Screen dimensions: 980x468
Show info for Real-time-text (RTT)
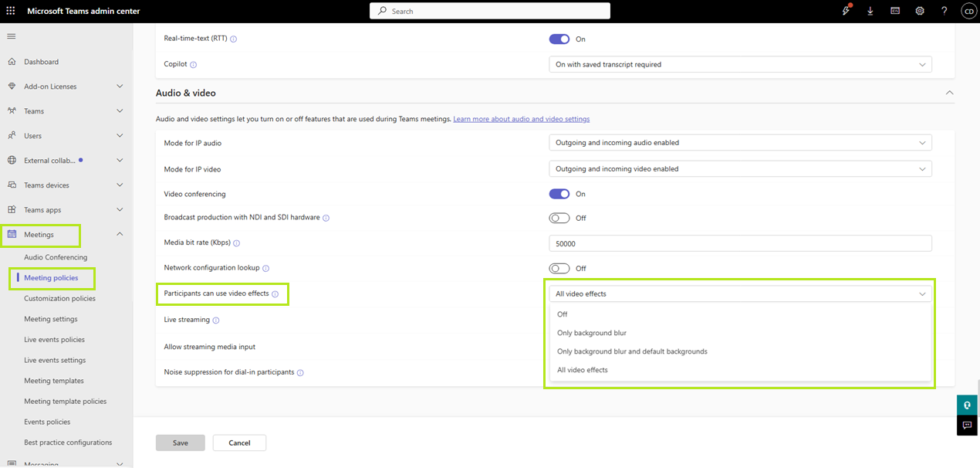tap(234, 39)
